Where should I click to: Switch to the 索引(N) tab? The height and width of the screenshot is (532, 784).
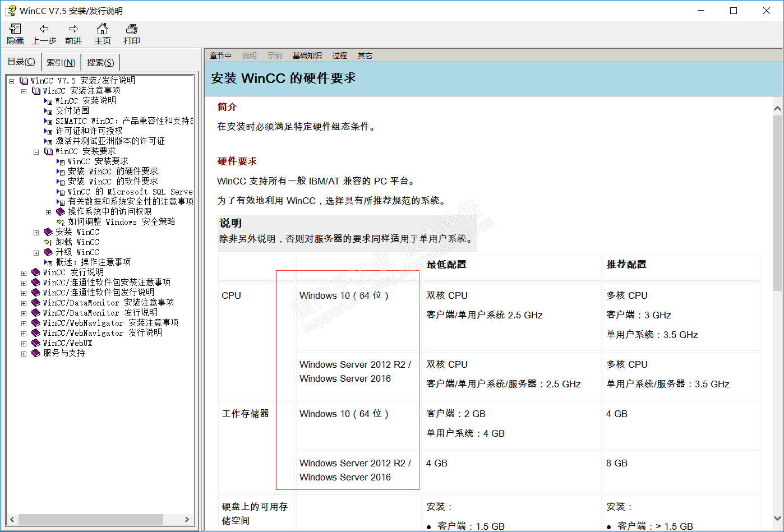[61, 62]
